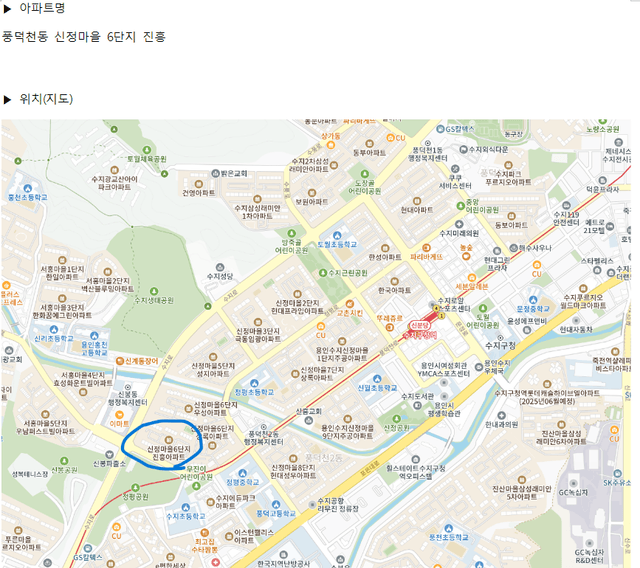Image resolution: width=640 pixels, height=568 pixels.
Task: Click the 수지119안전센터 marker icon
Action: [x=566, y=205]
